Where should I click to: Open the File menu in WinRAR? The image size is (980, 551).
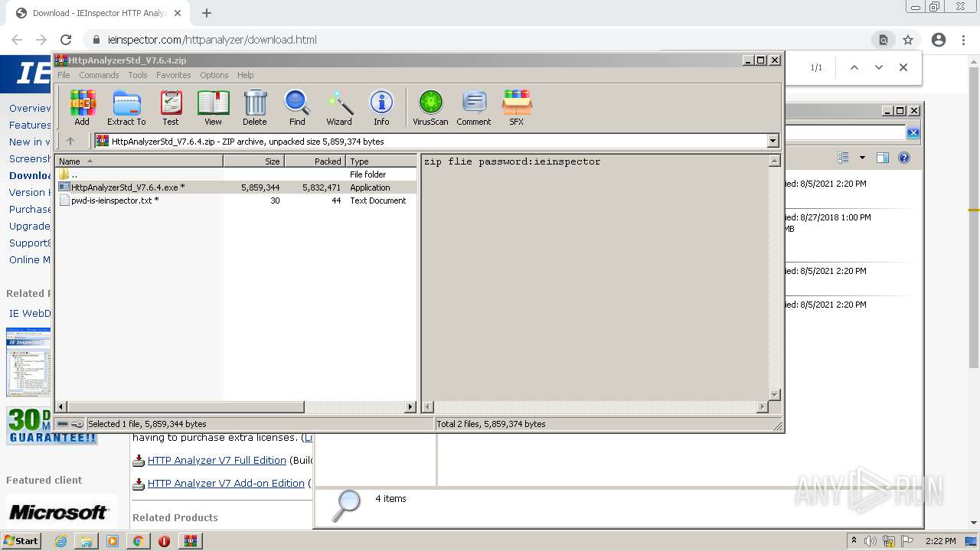click(x=64, y=75)
